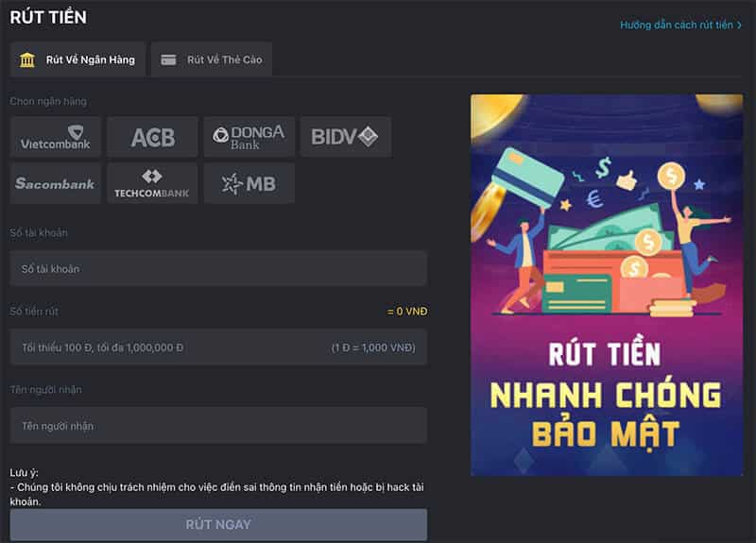Click the Tên người nhận input field
Screen dimensions: 756x543
[218, 426]
